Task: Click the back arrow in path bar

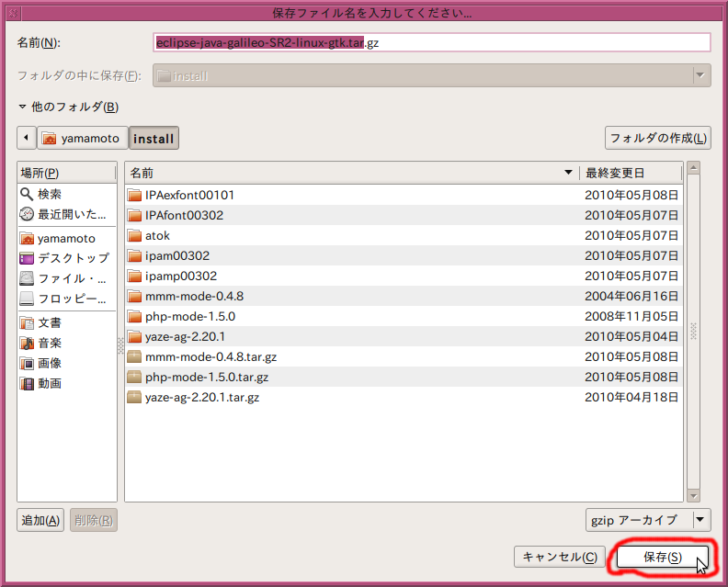Action: 27,138
